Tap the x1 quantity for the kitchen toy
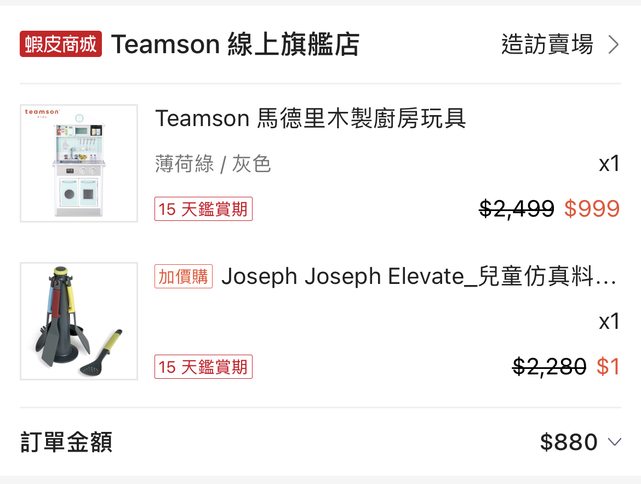 pyautogui.click(x=608, y=164)
